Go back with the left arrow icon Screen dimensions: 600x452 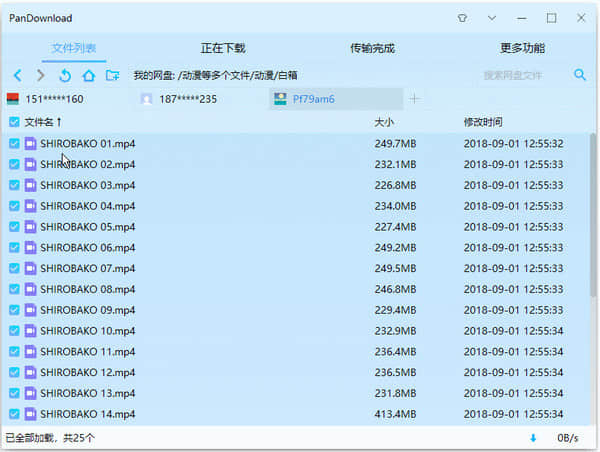coord(18,75)
